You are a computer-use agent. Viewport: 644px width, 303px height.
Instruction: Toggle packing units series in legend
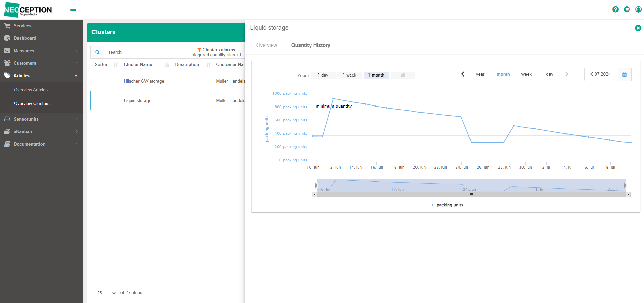(x=446, y=205)
